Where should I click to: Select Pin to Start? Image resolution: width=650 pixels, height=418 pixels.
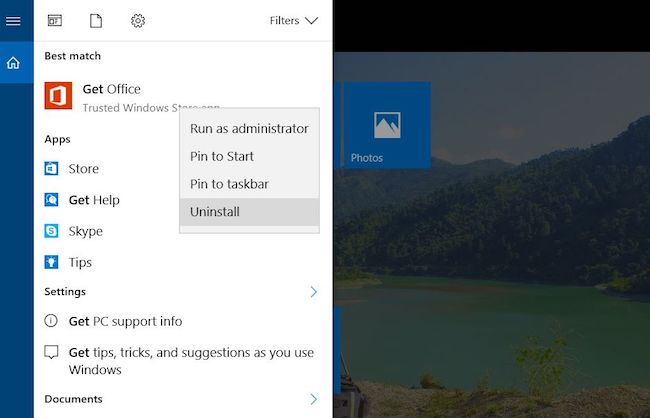[x=249, y=156]
